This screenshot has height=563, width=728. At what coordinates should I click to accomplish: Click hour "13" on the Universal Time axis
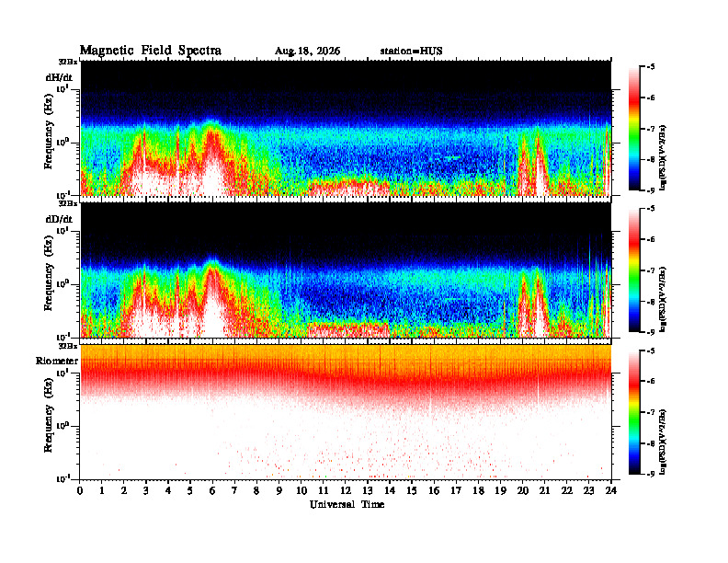tap(368, 490)
